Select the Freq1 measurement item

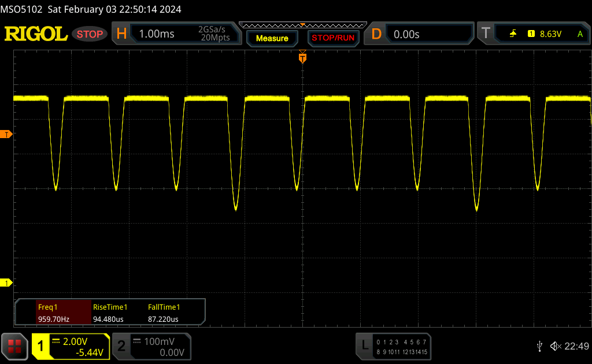tap(53, 313)
